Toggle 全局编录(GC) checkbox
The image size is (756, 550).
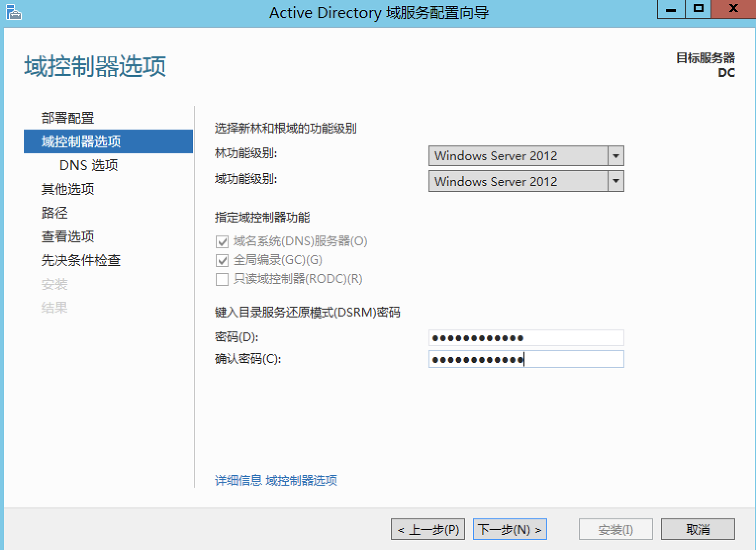point(222,261)
